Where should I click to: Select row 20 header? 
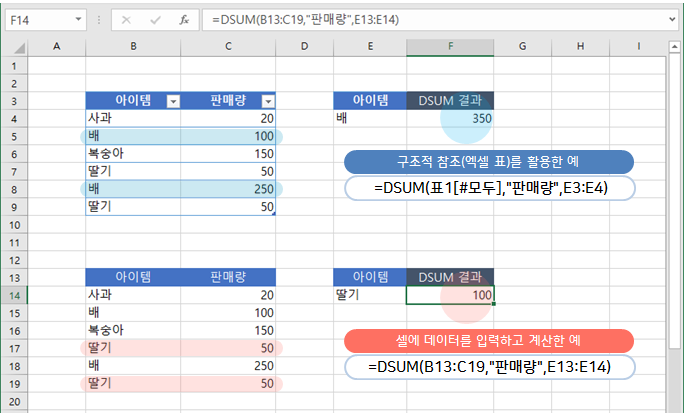[14, 402]
